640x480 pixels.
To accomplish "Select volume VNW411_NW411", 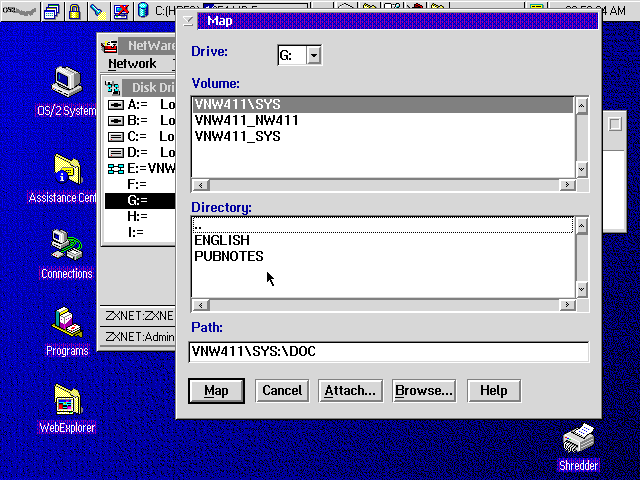I will 383,120.
